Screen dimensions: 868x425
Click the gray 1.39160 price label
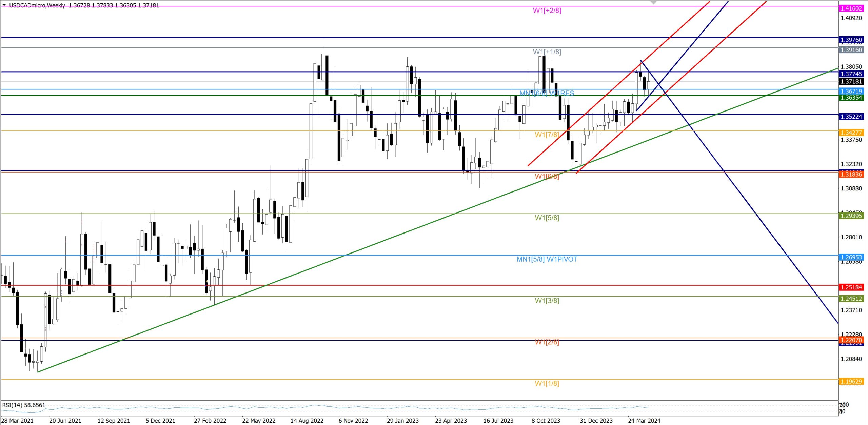pyautogui.click(x=851, y=50)
